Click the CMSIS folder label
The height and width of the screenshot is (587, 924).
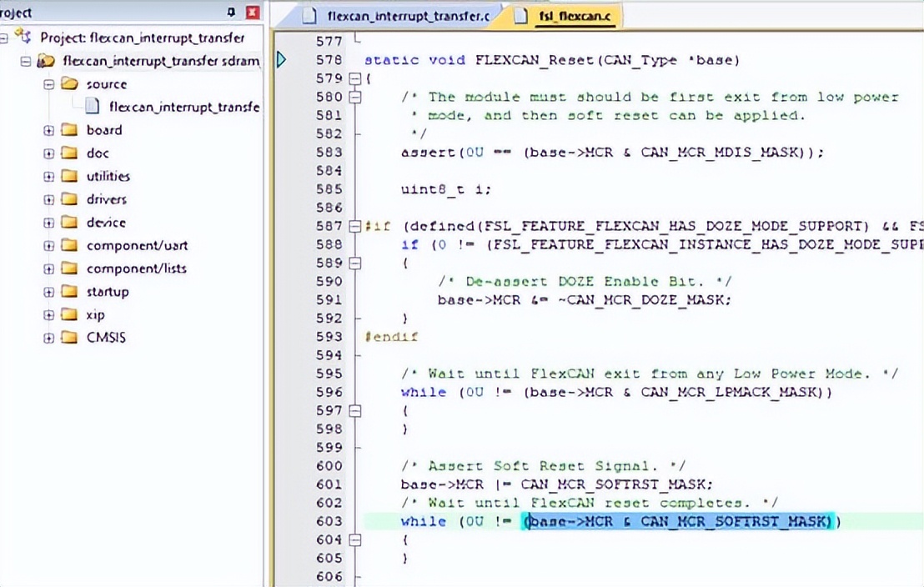click(106, 338)
